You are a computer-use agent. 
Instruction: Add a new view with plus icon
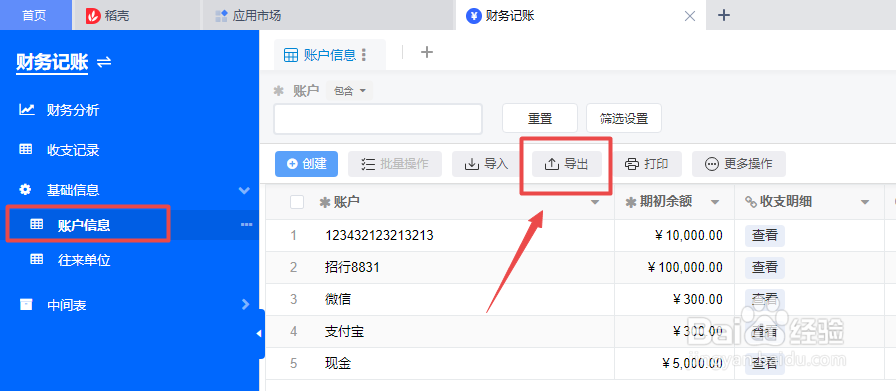point(427,53)
